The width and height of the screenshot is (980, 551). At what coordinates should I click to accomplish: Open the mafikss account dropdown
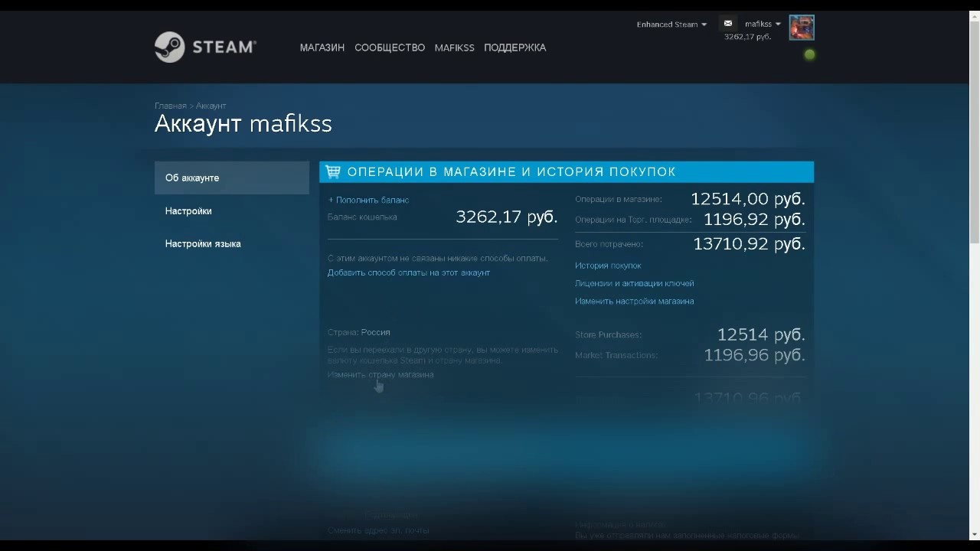[x=763, y=24]
